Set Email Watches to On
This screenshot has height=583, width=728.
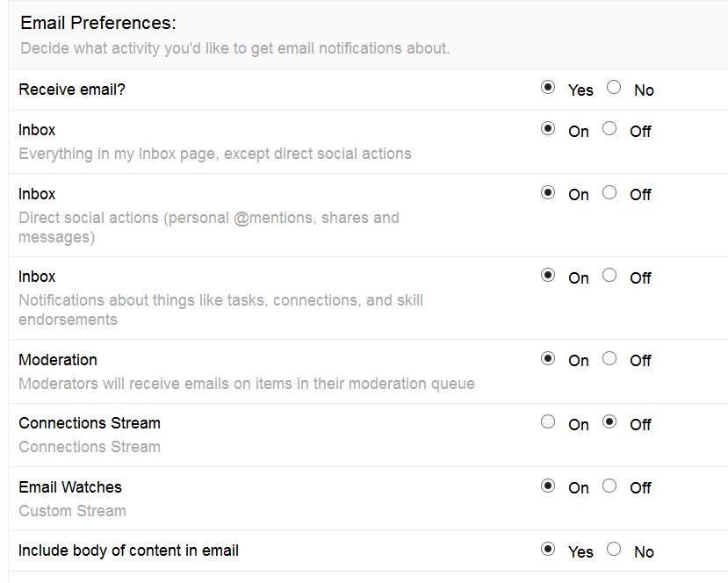(x=549, y=486)
